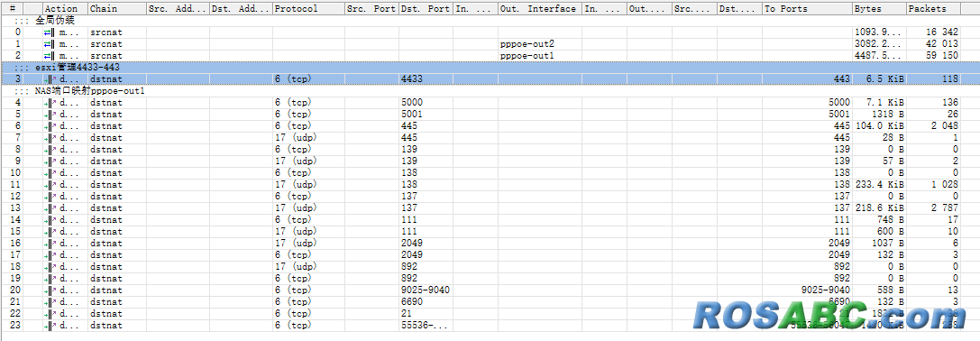Viewport: 980px width, 341px height.
Task: Select rule 11 udp port 138 row
Action: point(490,185)
